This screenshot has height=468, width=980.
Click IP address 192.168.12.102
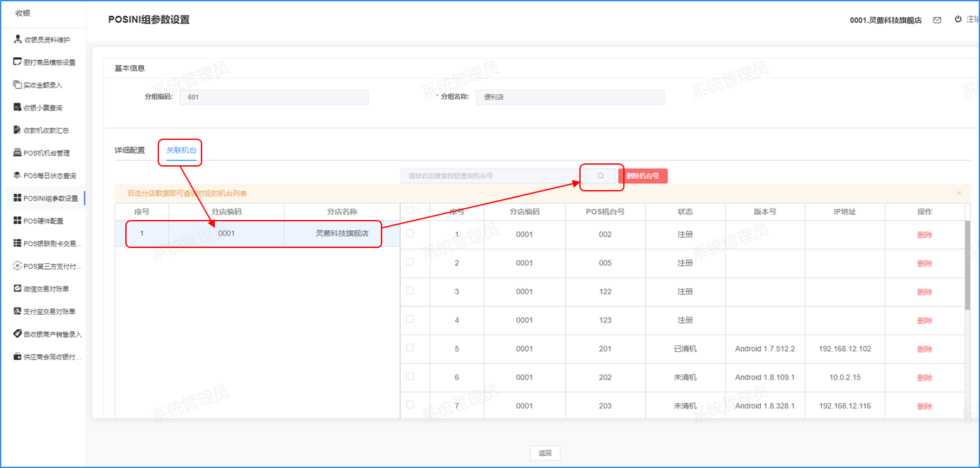[845, 349]
